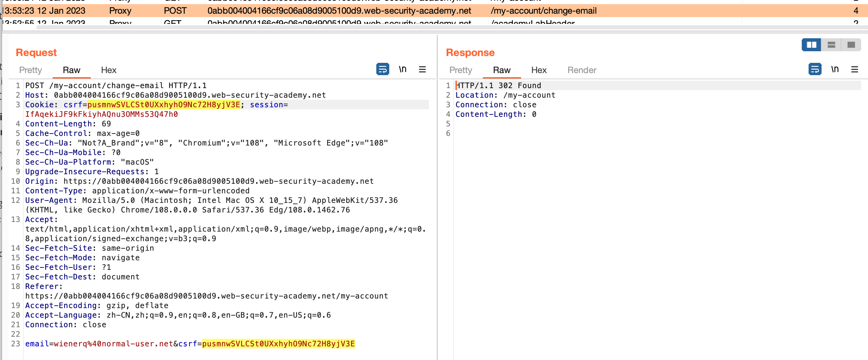Show non-printable characters in Request panel
The width and height of the screenshot is (868, 360).
click(x=403, y=69)
